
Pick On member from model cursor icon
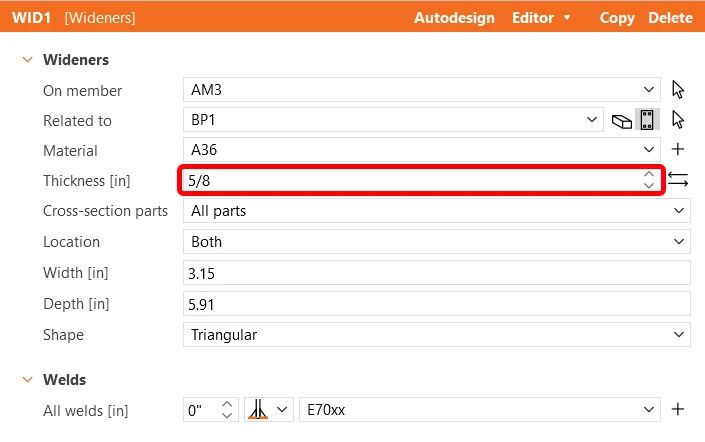(x=678, y=89)
